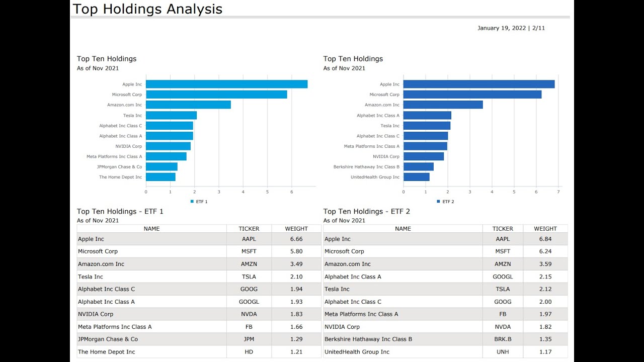This screenshot has height=362, width=644.
Task: Click the weight value 6.66
Action: 296,239
